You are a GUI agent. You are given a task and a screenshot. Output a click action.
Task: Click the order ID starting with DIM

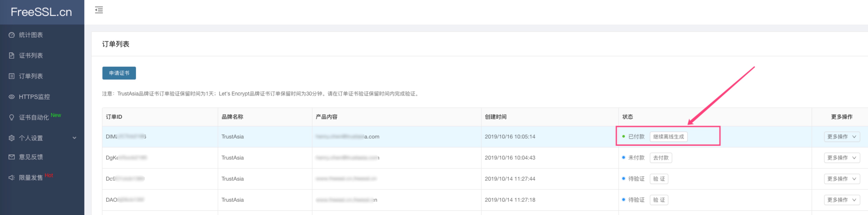(x=126, y=137)
